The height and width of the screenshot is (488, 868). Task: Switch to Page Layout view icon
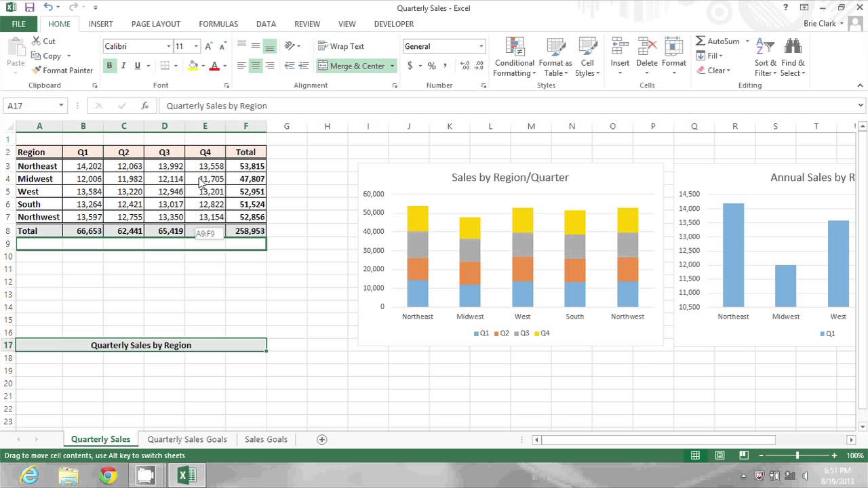tap(719, 456)
